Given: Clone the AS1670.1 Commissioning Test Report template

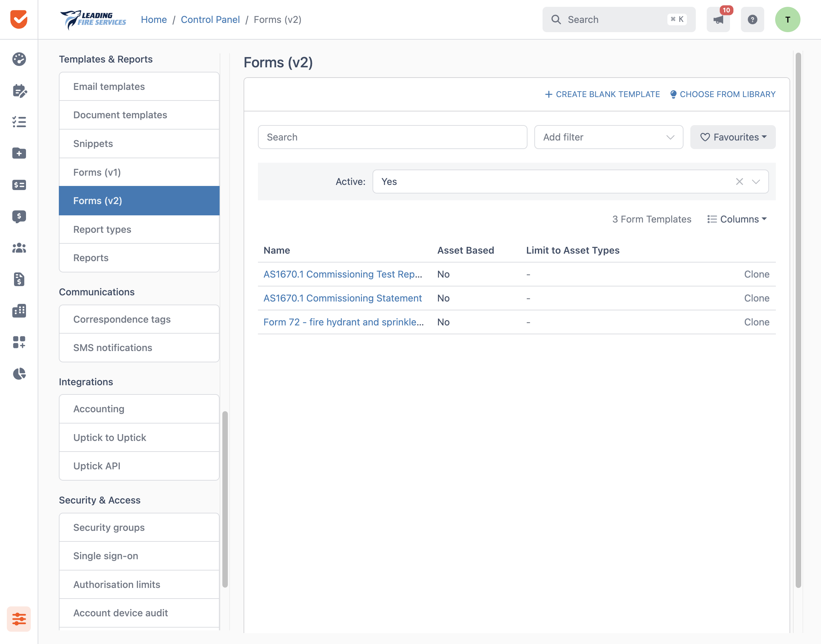Looking at the screenshot, I should click(x=756, y=274).
